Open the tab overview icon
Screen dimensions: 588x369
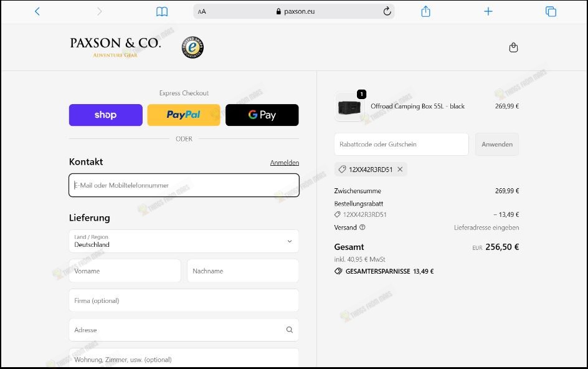(x=551, y=11)
